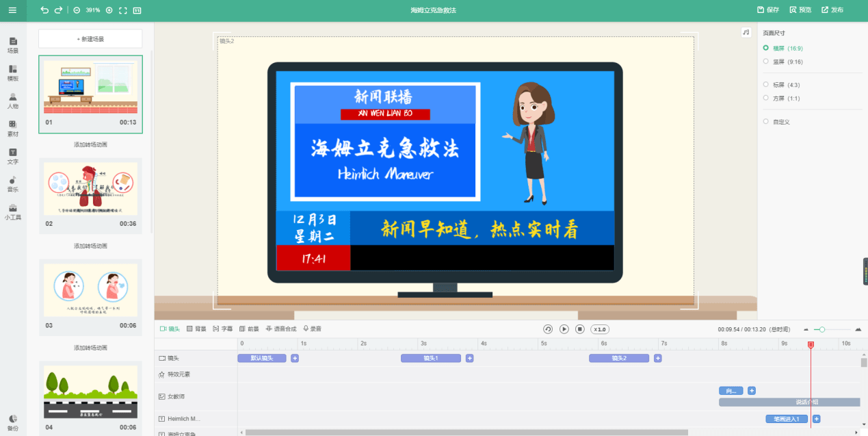Add camera after 镜头2 with plus button

tap(658, 358)
